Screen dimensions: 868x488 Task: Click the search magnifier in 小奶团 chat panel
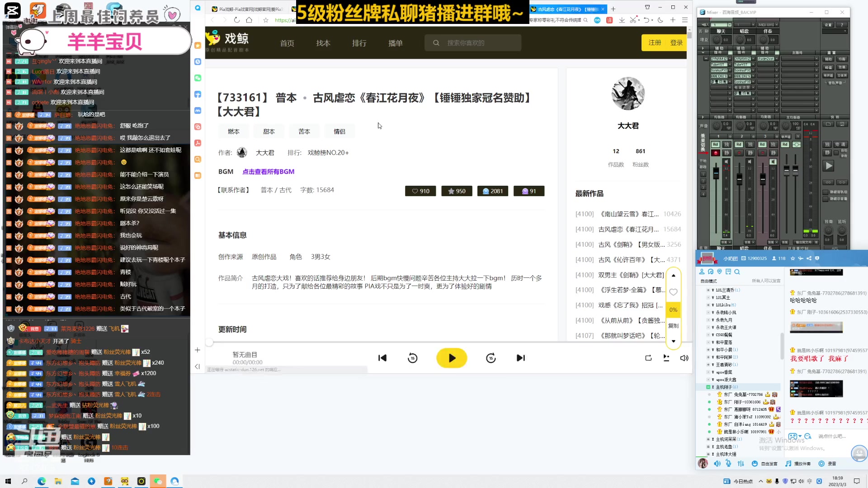[737, 272]
